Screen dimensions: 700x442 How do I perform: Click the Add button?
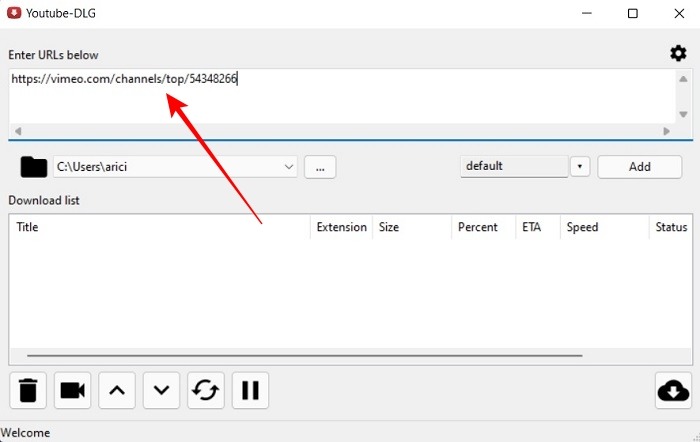pos(639,167)
